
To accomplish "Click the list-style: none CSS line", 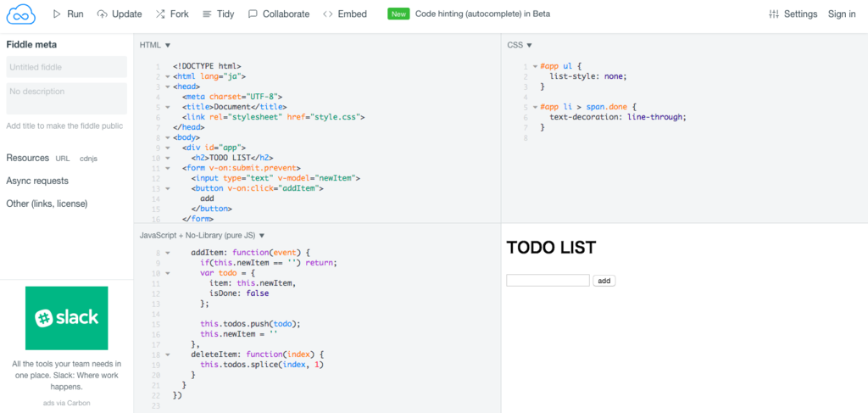I will point(588,77).
